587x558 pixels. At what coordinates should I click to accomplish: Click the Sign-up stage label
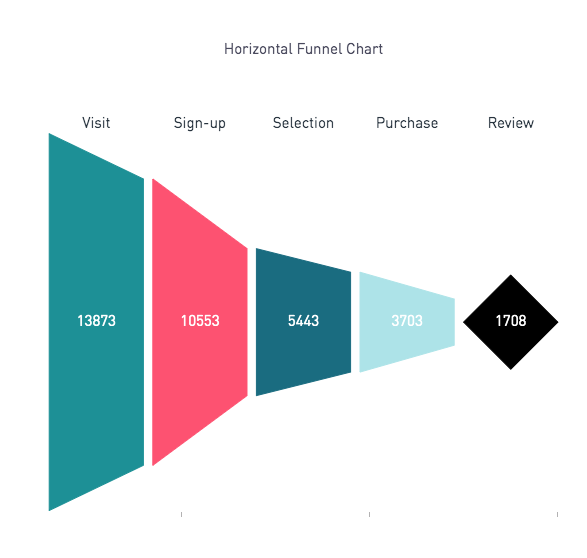[x=200, y=124]
